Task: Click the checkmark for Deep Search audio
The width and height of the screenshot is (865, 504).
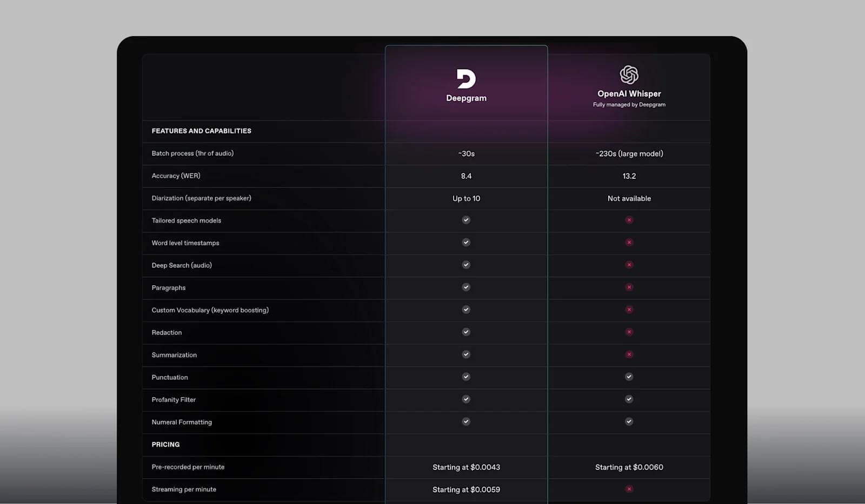Action: (x=466, y=265)
